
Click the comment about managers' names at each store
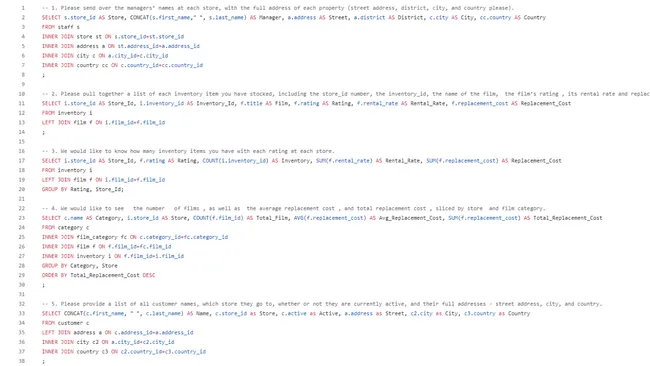click(x=278, y=8)
